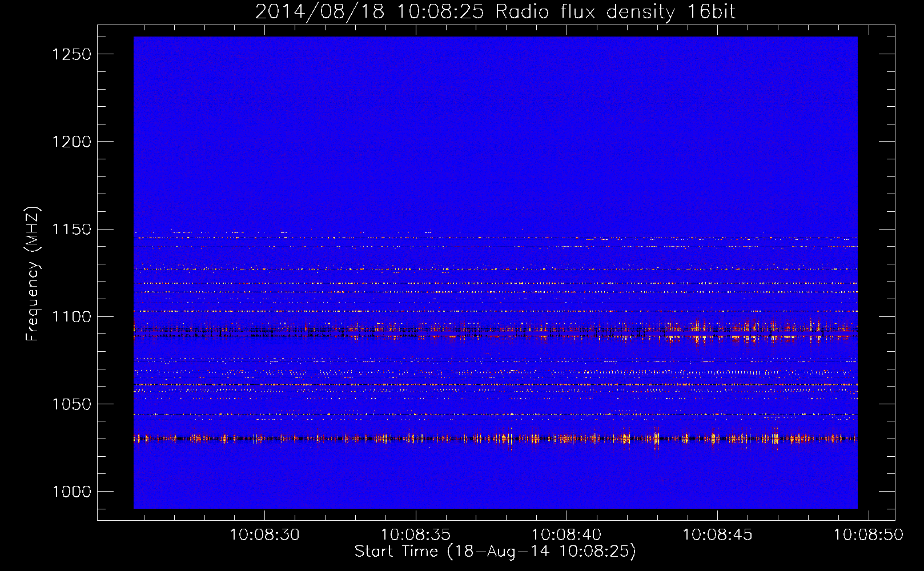924x571 pixels.
Task: Select the 1000 frequency tick label
Action: [x=71, y=492]
